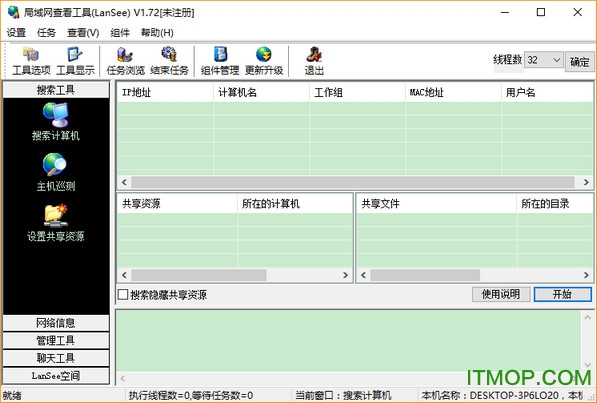Click the computer list horizontal scrollbar thumb
Viewport: 597px width, 403px height.
pos(353,182)
